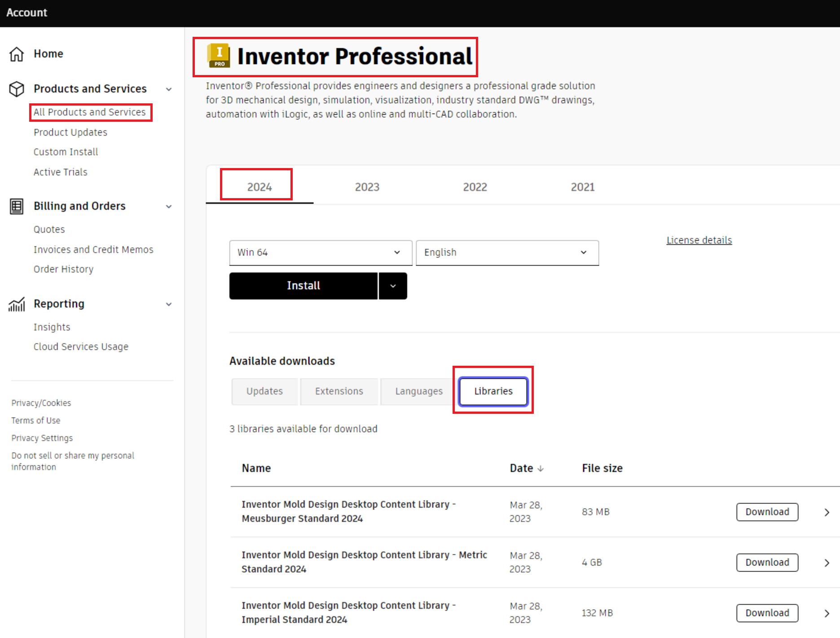Expand the Metric Standard 2024 row details
The width and height of the screenshot is (840, 638).
tap(827, 563)
